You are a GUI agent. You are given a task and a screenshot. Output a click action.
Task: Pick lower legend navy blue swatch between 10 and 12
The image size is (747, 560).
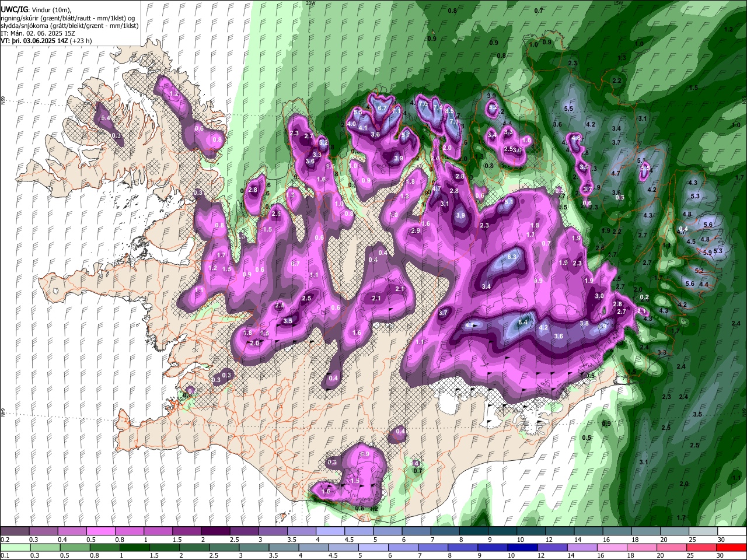click(521, 547)
